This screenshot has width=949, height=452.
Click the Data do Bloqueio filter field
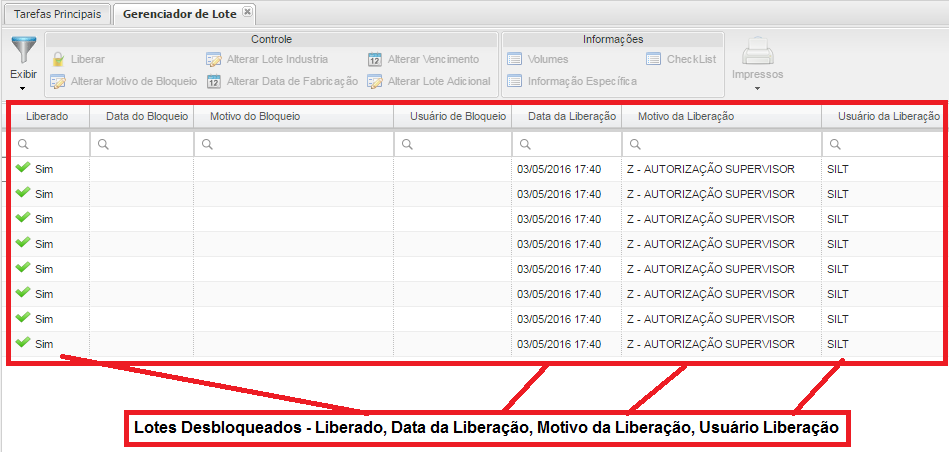142,144
